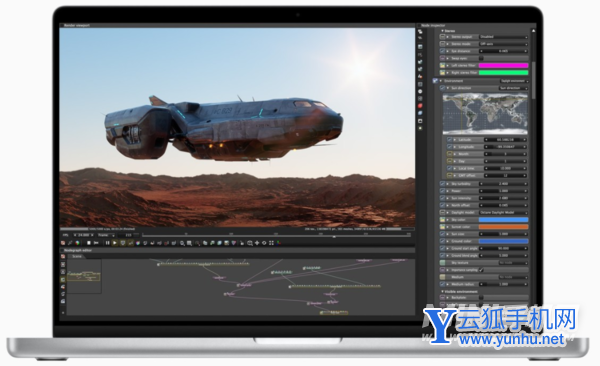
Task: Click the topmost icon in inspector sidebar
Action: click(420, 32)
